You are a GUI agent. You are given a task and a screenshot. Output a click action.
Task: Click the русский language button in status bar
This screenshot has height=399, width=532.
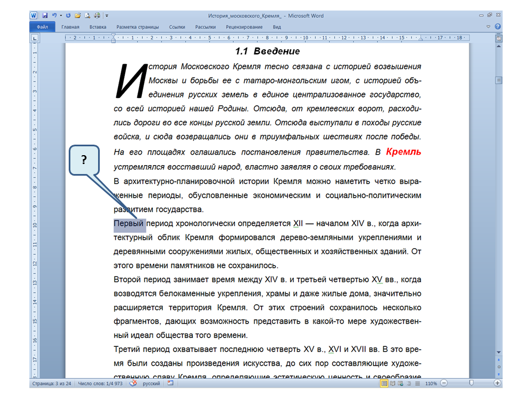click(x=151, y=383)
